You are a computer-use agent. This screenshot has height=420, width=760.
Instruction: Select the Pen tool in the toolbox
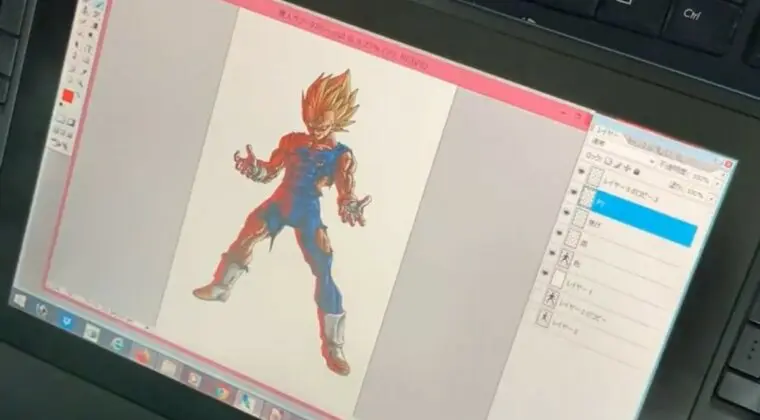coord(74,56)
